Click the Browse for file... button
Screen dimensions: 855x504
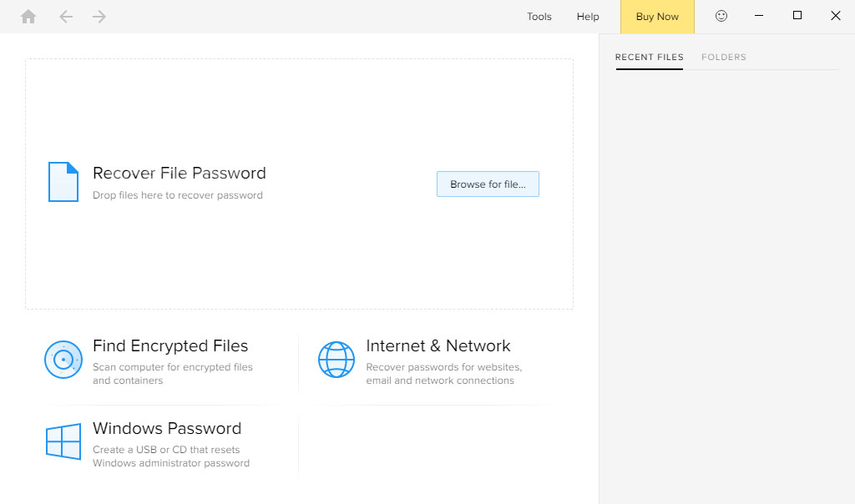pyautogui.click(x=488, y=184)
